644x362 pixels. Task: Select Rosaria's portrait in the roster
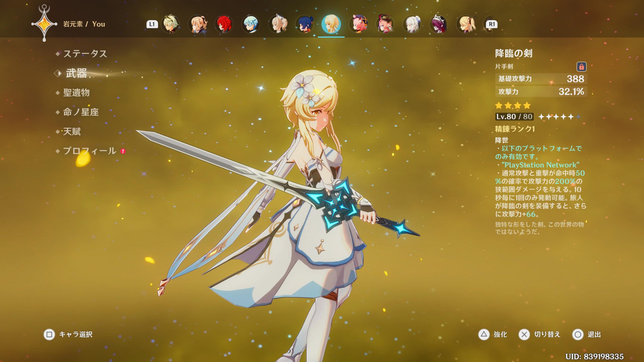[439, 24]
